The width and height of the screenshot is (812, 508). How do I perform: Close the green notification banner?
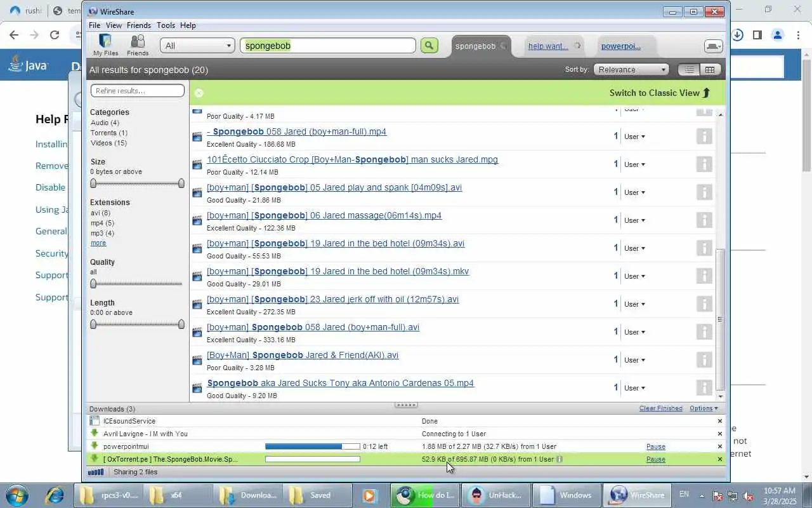pos(199,93)
